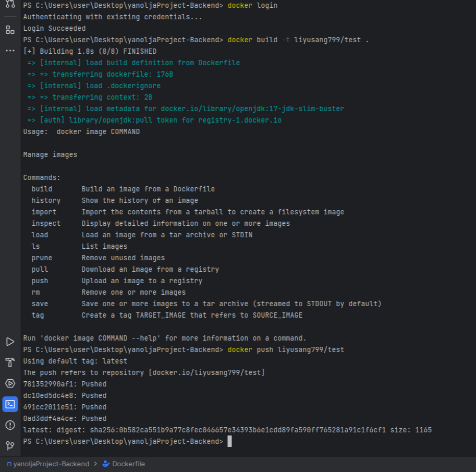Click 'dc10ed5dc4e8: Pushed' line
This screenshot has height=472, width=476.
click(x=65, y=396)
